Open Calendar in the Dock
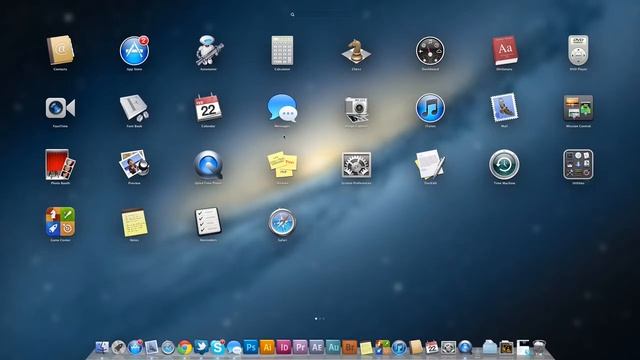 [432, 347]
